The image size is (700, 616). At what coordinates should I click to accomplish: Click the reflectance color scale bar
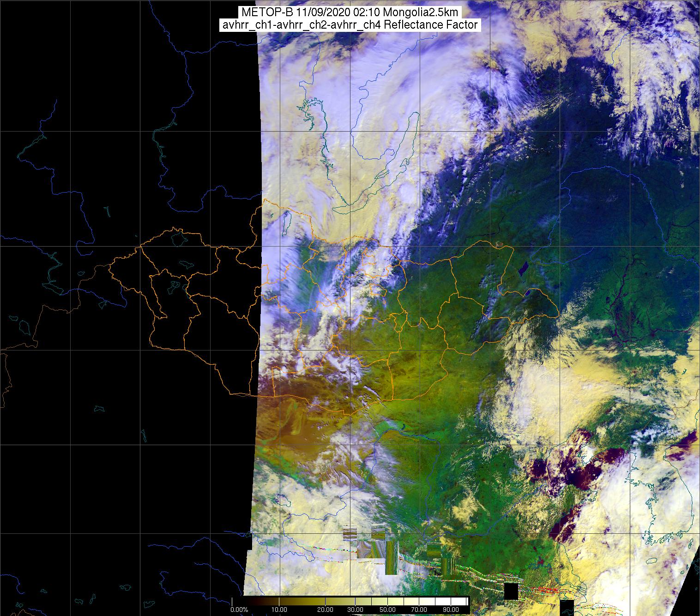350,601
